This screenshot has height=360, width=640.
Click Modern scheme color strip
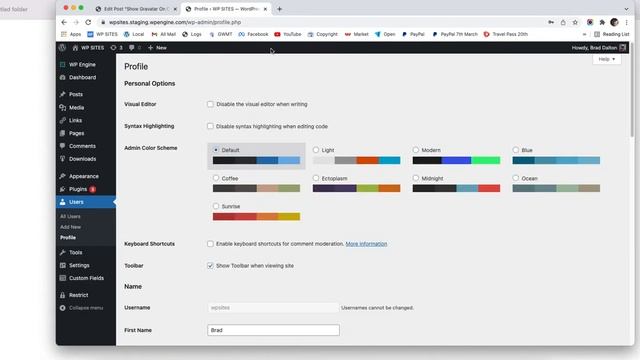(456, 160)
